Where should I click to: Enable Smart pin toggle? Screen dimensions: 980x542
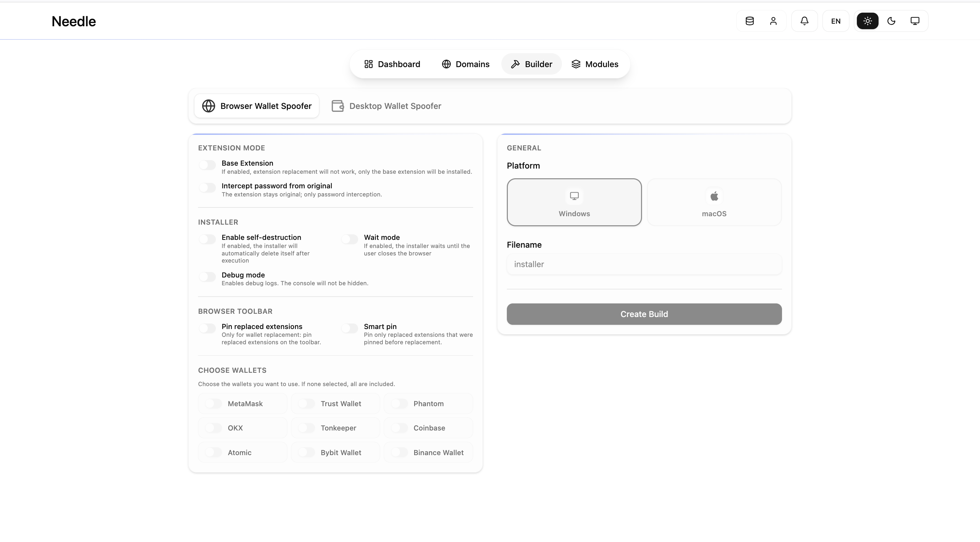(x=350, y=328)
